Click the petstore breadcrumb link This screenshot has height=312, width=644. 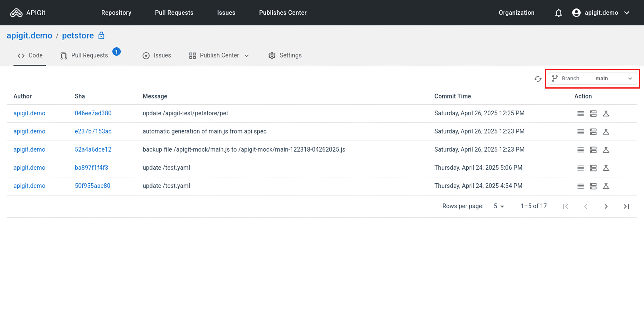[78, 36]
